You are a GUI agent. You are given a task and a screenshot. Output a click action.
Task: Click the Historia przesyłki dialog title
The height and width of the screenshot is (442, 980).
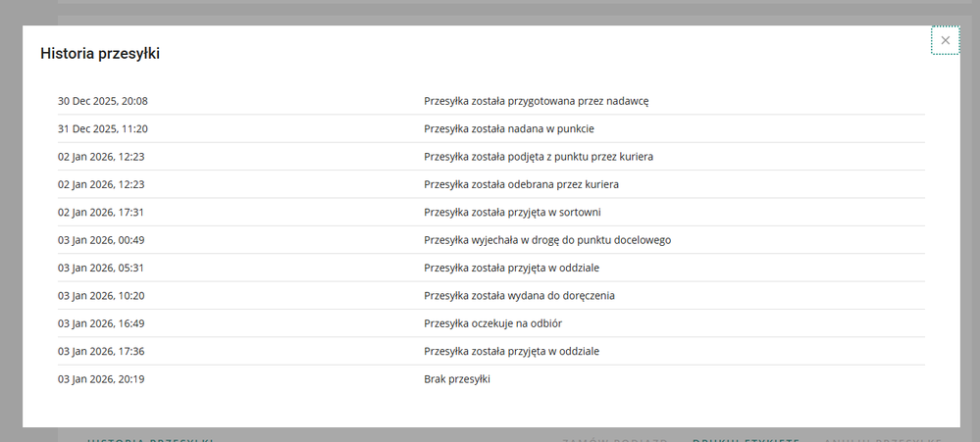pyautogui.click(x=100, y=54)
